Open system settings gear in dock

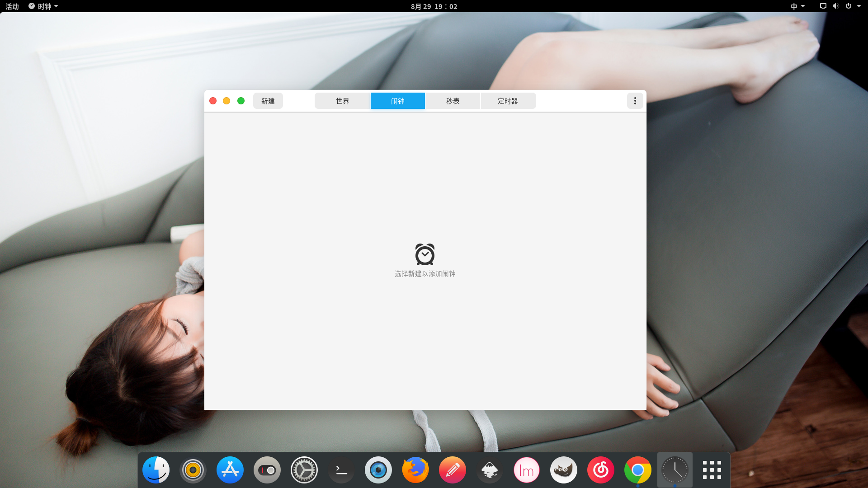tap(304, 470)
